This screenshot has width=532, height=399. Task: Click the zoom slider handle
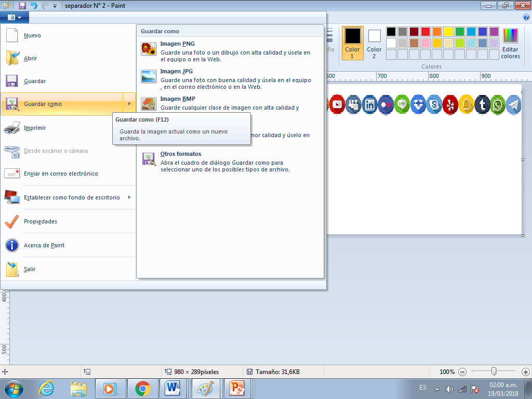pyautogui.click(x=494, y=371)
